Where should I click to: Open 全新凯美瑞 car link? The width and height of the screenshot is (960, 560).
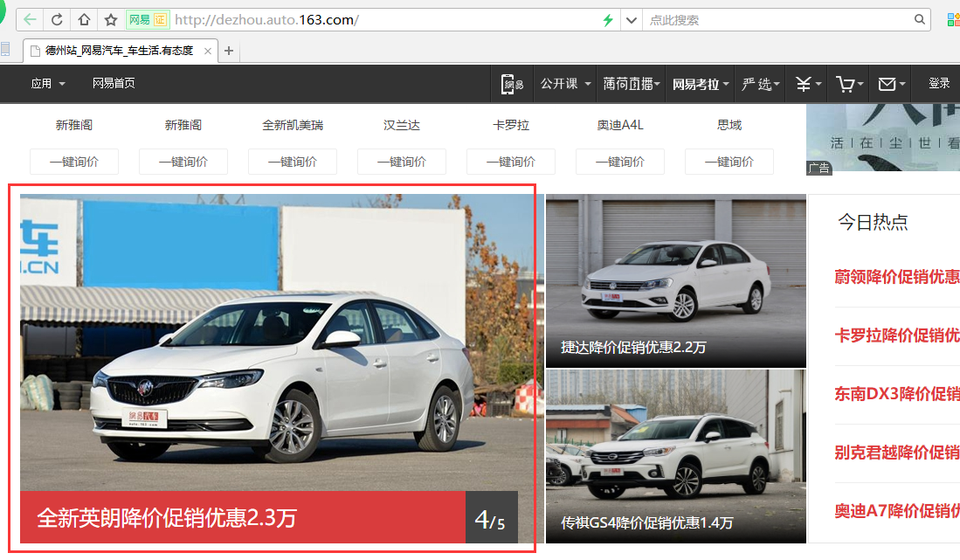pos(293,125)
